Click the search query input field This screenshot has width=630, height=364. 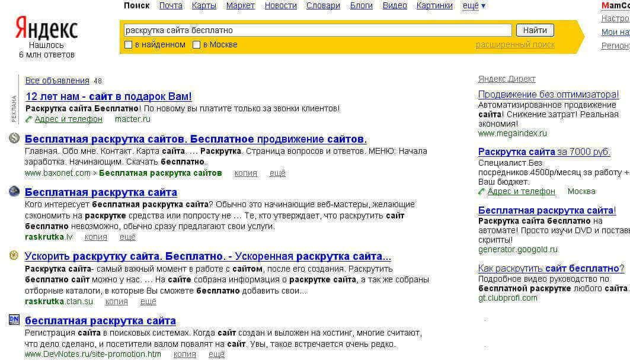click(316, 30)
